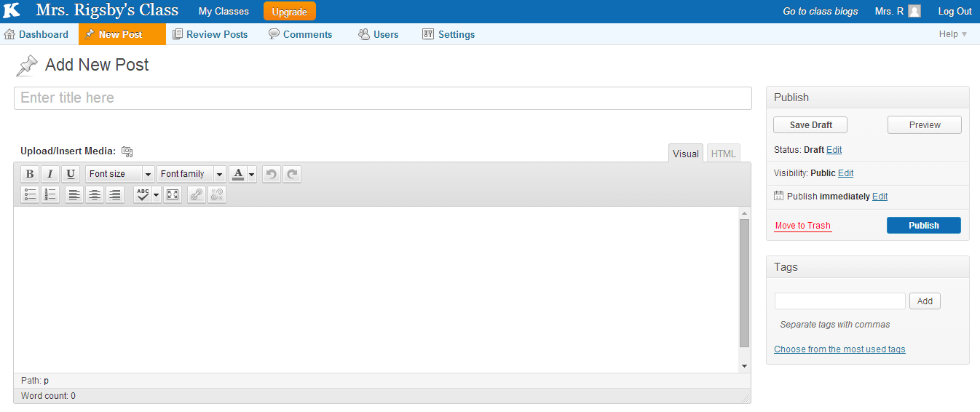Switch to the HTML editor tab
The height and width of the screenshot is (412, 980).
tap(723, 154)
